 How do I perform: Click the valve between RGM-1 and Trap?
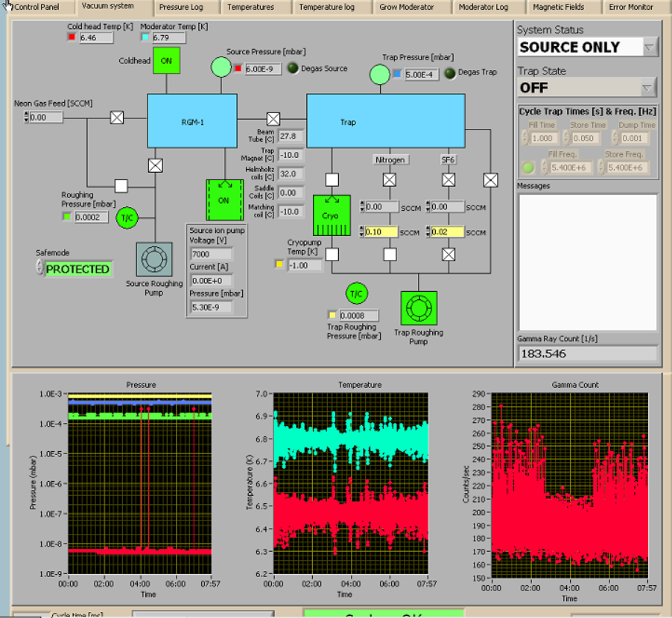273,119
